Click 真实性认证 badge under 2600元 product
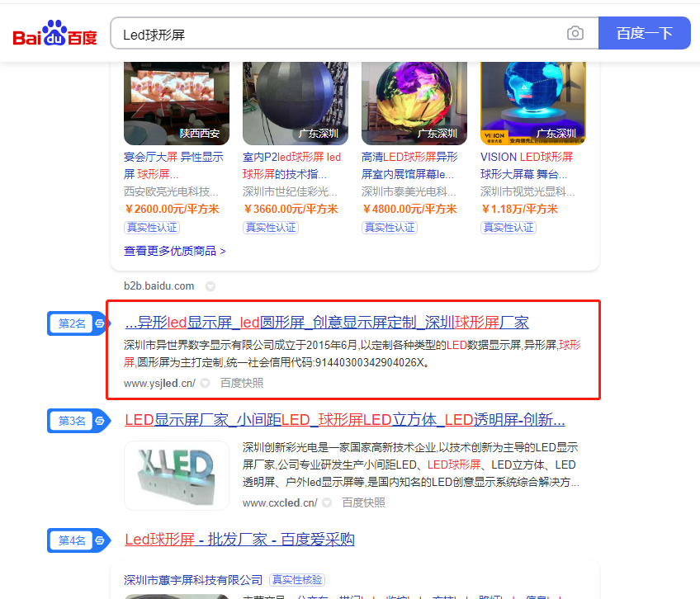Screen dimensions: 700x599 (x=152, y=228)
